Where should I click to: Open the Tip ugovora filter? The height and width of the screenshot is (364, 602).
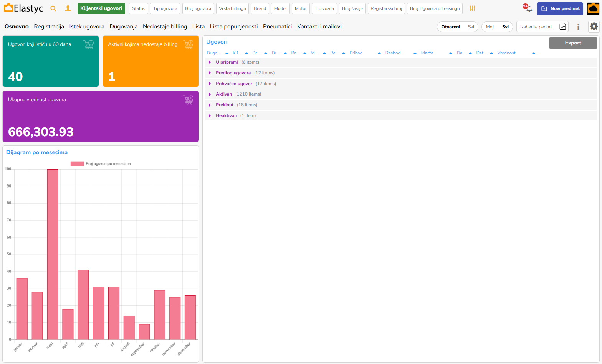(x=165, y=8)
